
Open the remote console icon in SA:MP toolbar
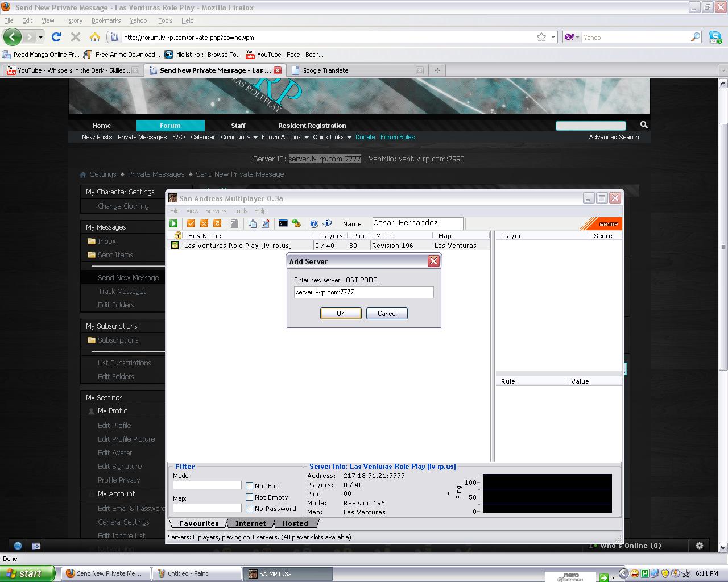click(283, 224)
